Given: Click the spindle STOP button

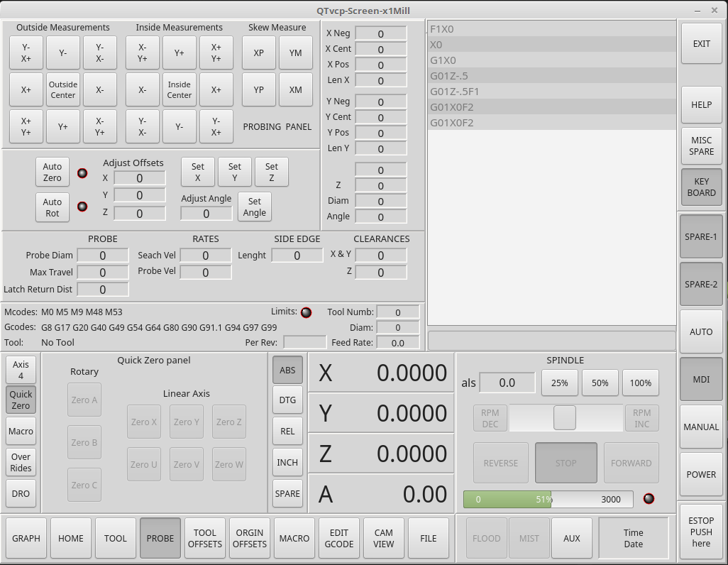Looking at the screenshot, I should tap(566, 463).
